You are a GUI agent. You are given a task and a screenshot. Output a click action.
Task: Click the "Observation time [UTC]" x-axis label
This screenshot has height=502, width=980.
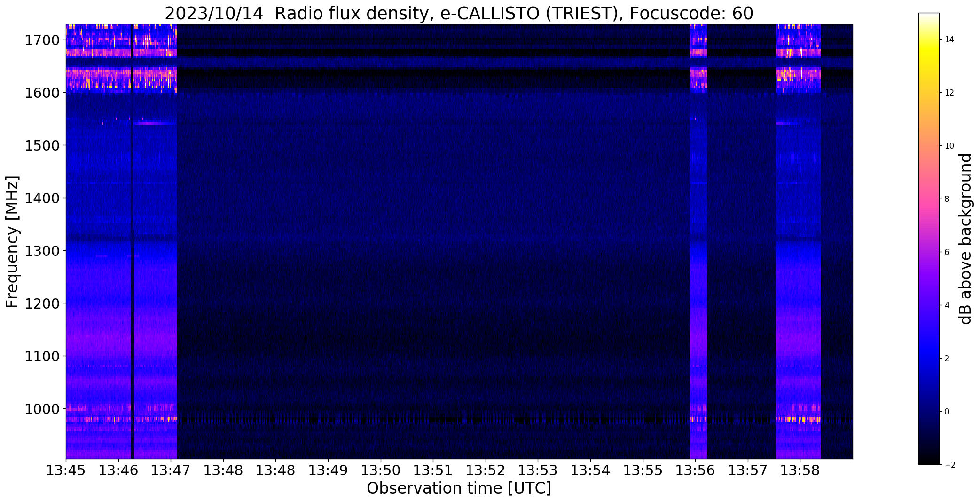click(459, 488)
